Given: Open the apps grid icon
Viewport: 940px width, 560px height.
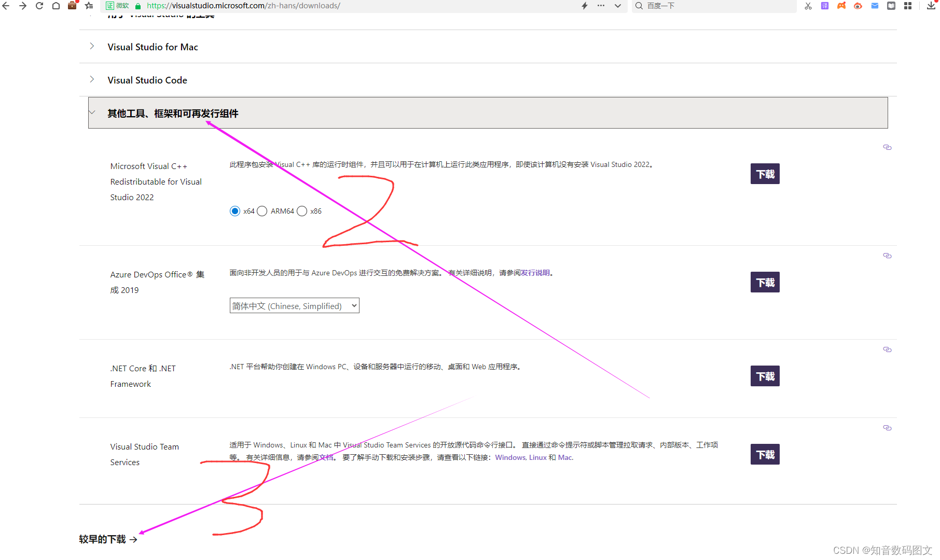Looking at the screenshot, I should [x=908, y=6].
